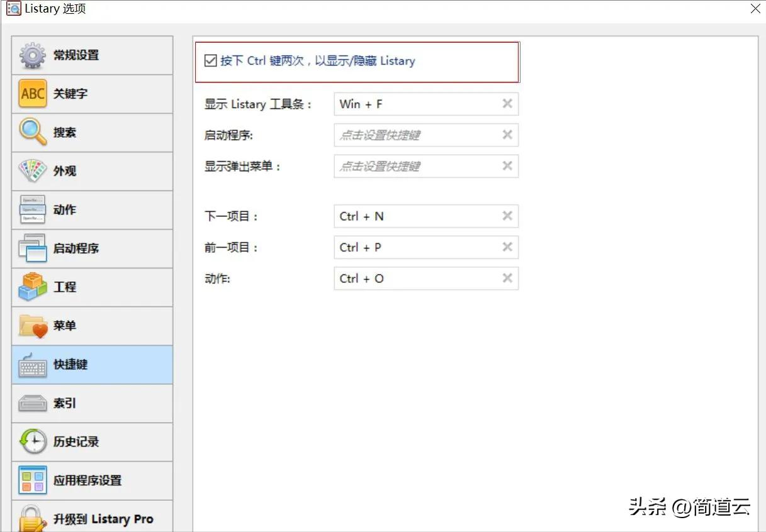Close the Listary 选项 window
The image size is (766, 532).
click(x=755, y=9)
